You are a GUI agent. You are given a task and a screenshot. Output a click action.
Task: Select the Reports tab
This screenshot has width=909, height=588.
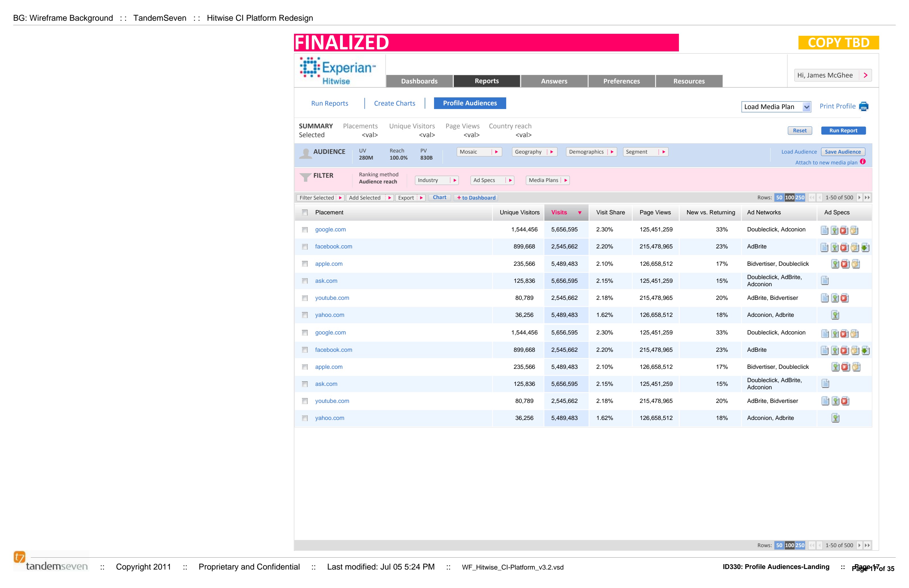(x=487, y=81)
